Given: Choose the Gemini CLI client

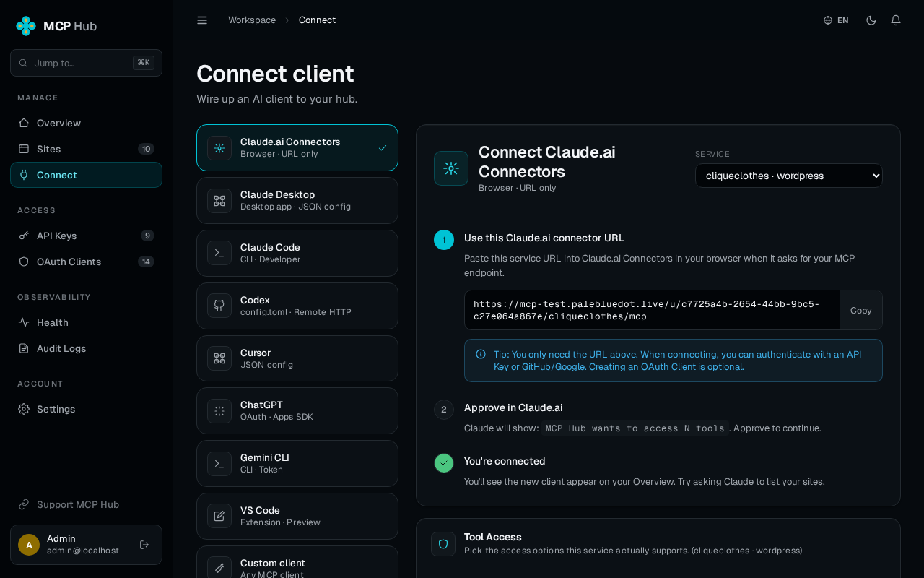Looking at the screenshot, I should tap(297, 464).
